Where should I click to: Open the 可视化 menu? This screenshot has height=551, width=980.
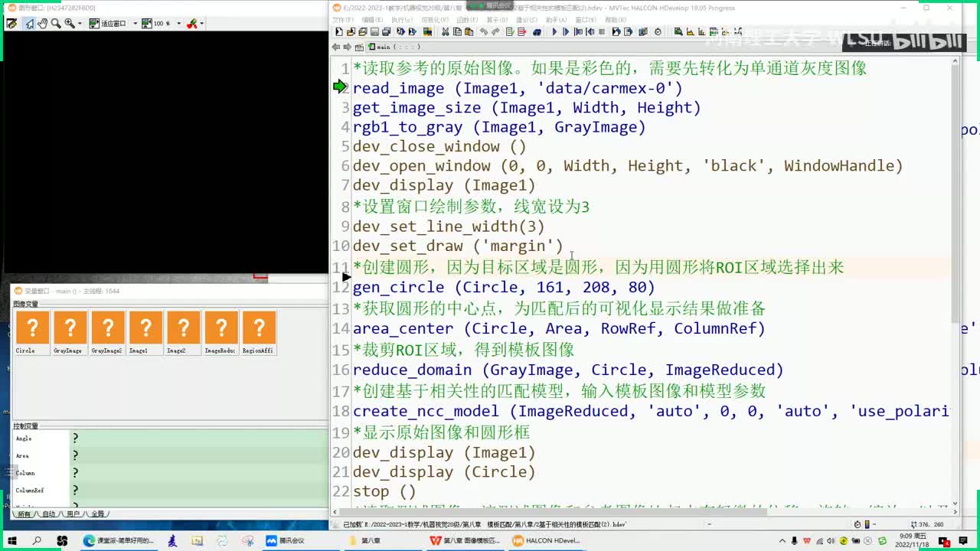(x=435, y=20)
